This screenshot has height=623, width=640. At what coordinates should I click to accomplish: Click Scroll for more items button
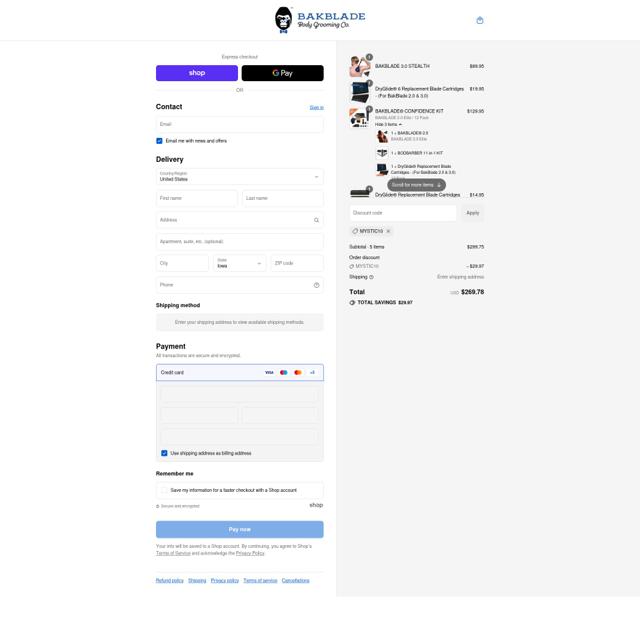pyautogui.click(x=416, y=185)
